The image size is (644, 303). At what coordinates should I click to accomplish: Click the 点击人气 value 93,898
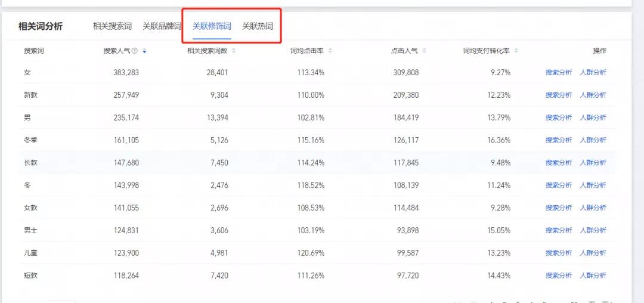click(407, 231)
